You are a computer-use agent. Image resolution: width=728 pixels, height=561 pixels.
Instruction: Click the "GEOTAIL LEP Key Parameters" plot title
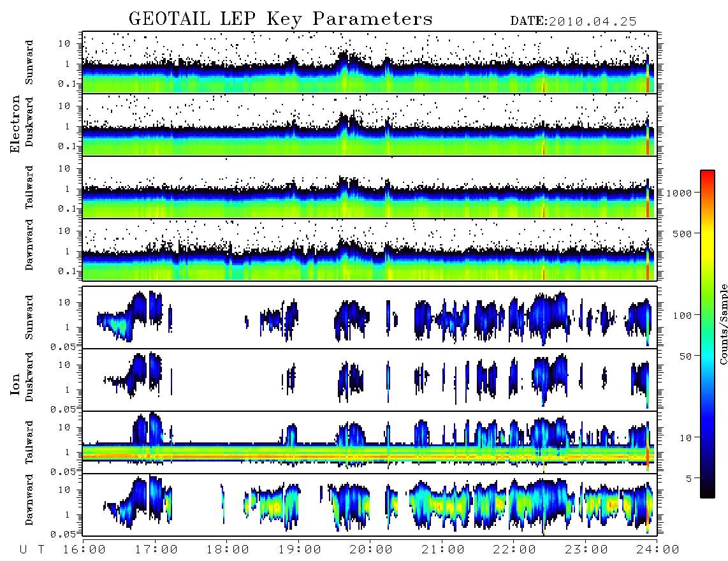click(x=280, y=19)
